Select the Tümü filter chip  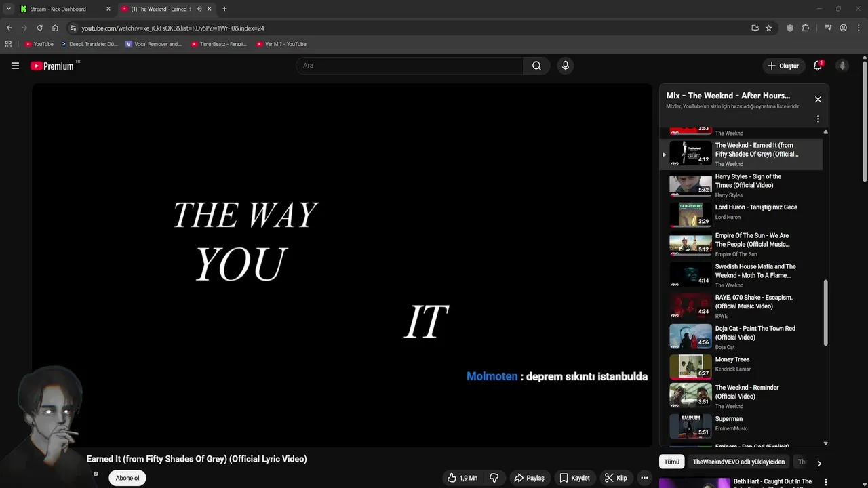671,462
